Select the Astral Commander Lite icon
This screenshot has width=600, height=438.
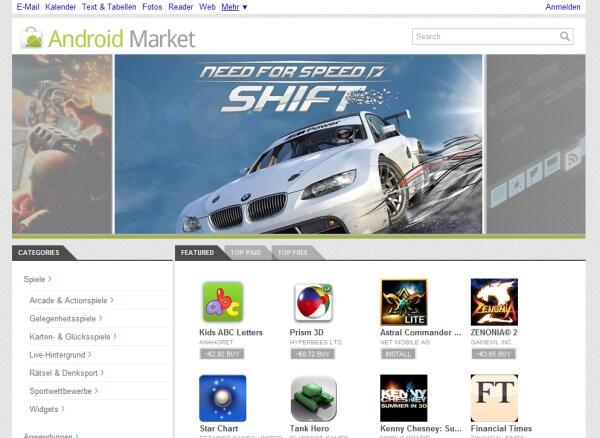tap(404, 302)
